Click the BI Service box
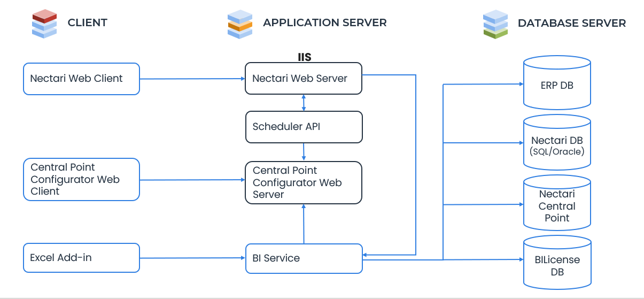644x299 pixels. point(303,258)
